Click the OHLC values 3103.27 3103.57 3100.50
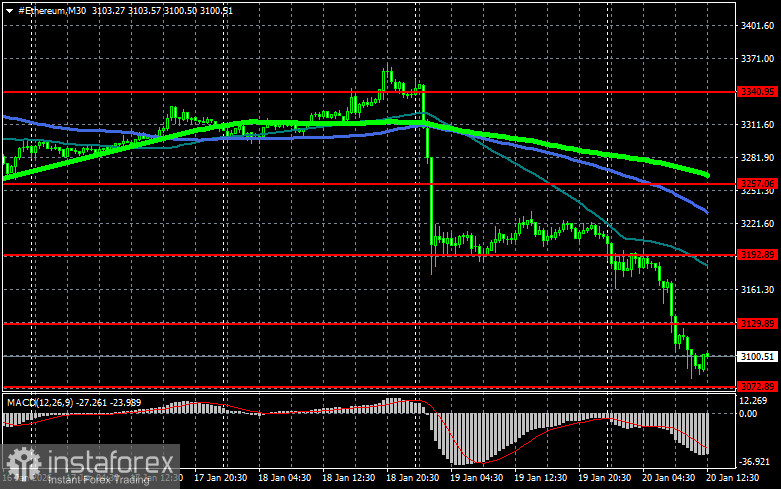The width and height of the screenshot is (781, 489). pos(144,10)
